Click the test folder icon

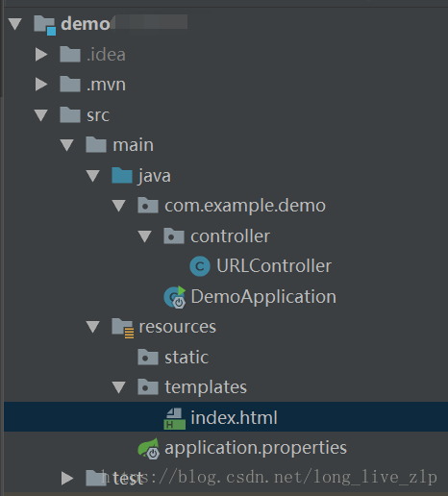click(96, 478)
